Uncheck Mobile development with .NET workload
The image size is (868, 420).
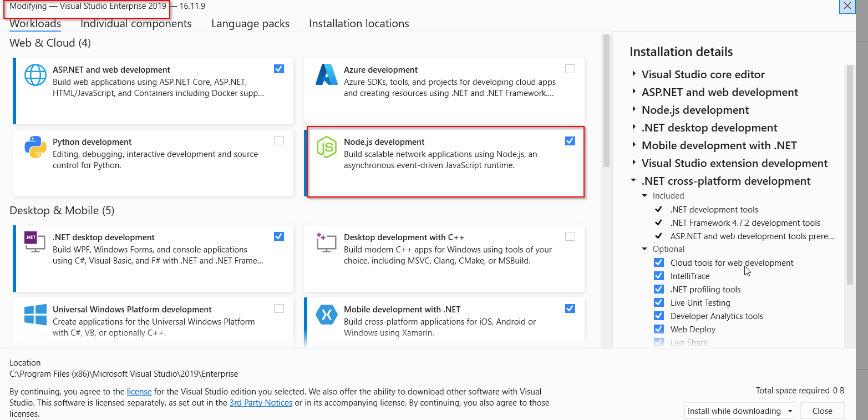[570, 308]
